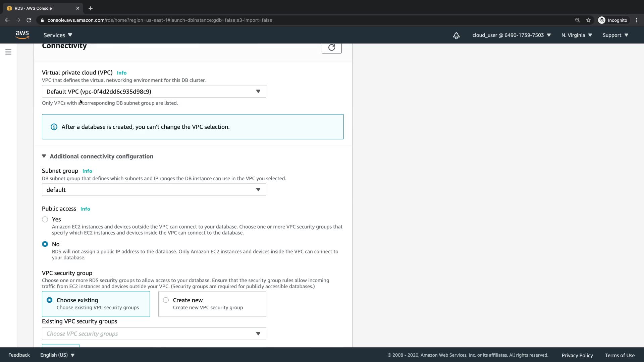This screenshot has width=644, height=362.
Task: Click the AWS logo home icon
Action: (x=22, y=35)
